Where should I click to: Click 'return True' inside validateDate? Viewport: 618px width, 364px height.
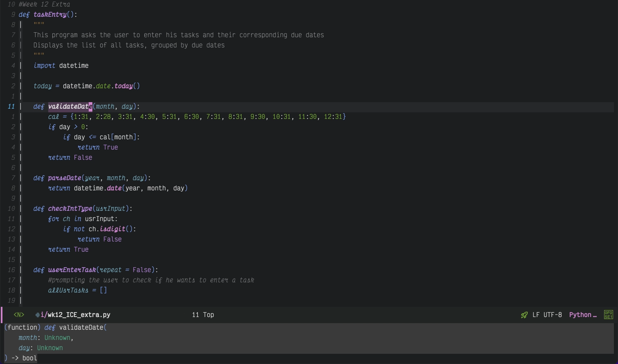coord(97,147)
